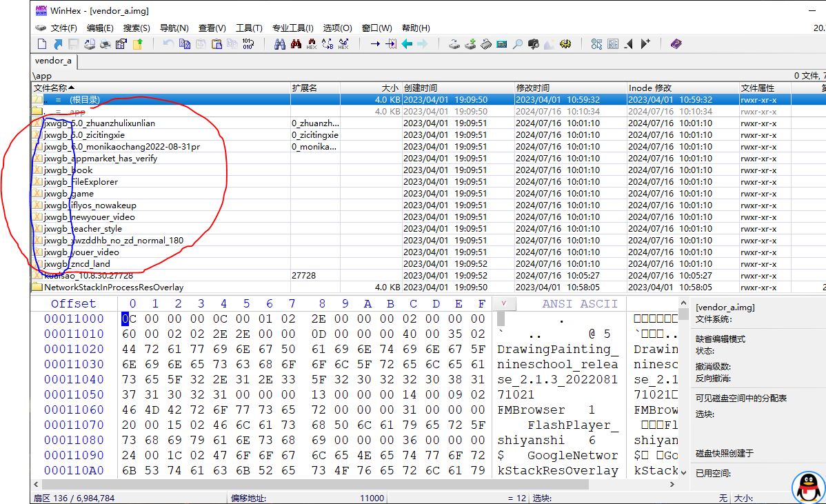Image resolution: width=826 pixels, height=504 pixels.
Task: Switch to the vendor_a tab
Action: click(53, 61)
